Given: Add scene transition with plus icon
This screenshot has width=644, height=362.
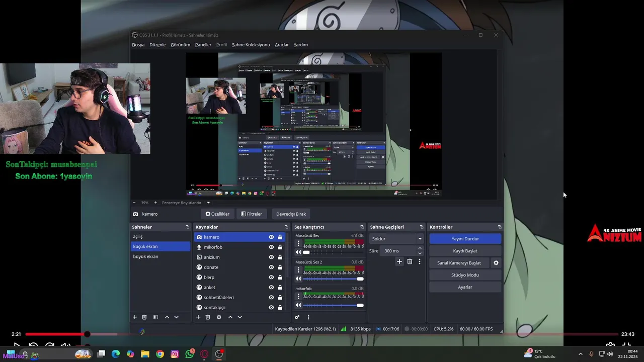Looking at the screenshot, I should click(x=399, y=261).
